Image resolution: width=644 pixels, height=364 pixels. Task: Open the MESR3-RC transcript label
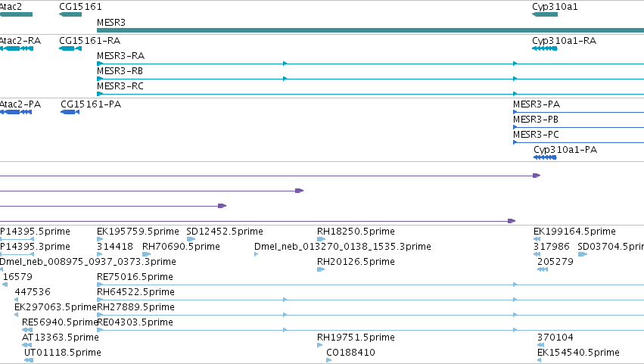(120, 86)
